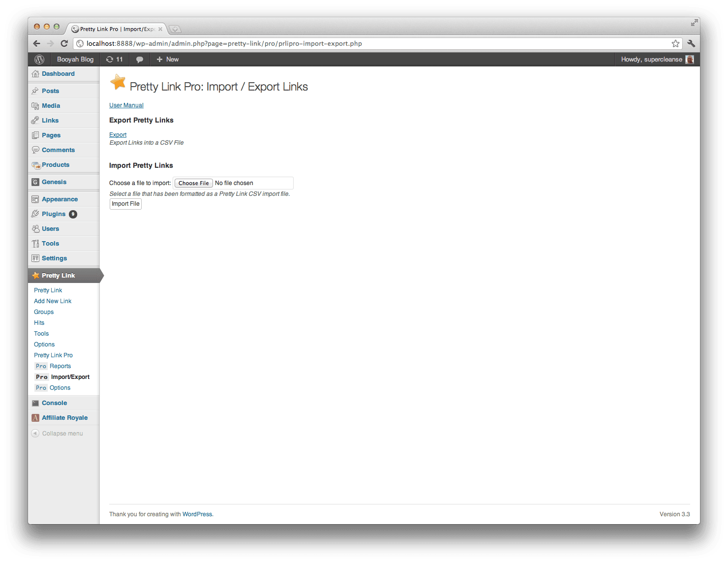Click the Choose File button
This screenshot has width=728, height=563.
pyautogui.click(x=194, y=183)
